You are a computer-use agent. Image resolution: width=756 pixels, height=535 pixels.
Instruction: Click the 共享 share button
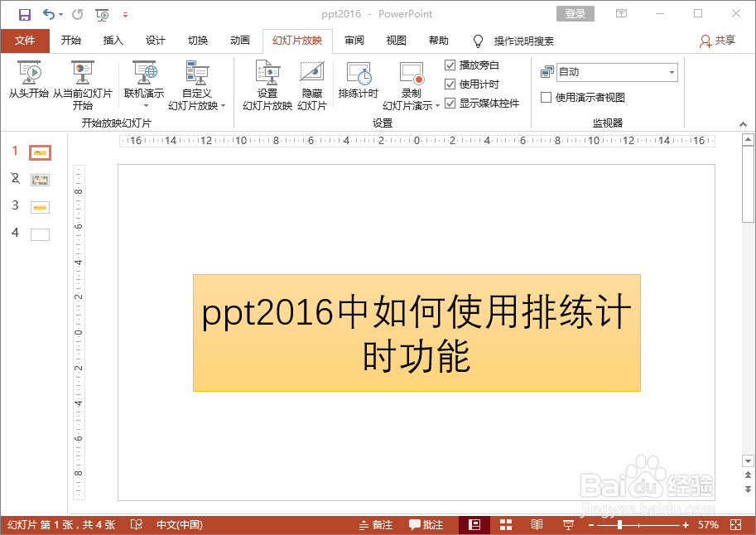[x=717, y=41]
